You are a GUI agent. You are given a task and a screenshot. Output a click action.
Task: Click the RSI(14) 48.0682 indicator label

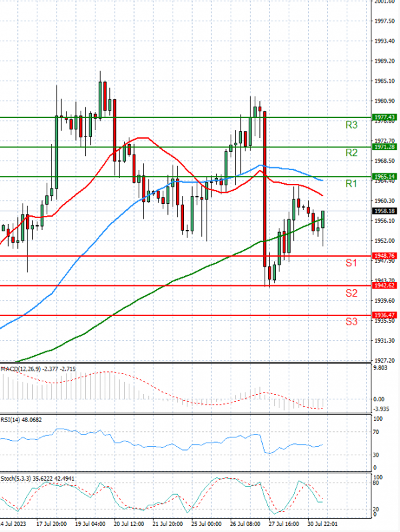pos(21,420)
